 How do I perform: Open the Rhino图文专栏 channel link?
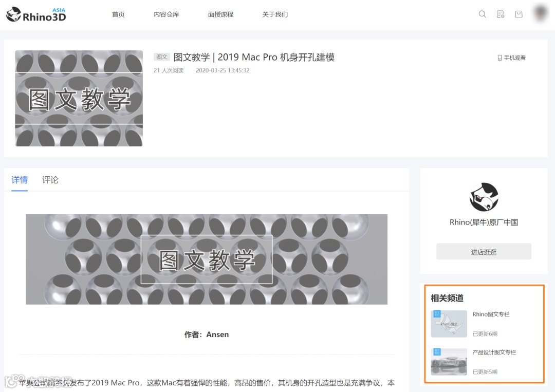[491, 314]
